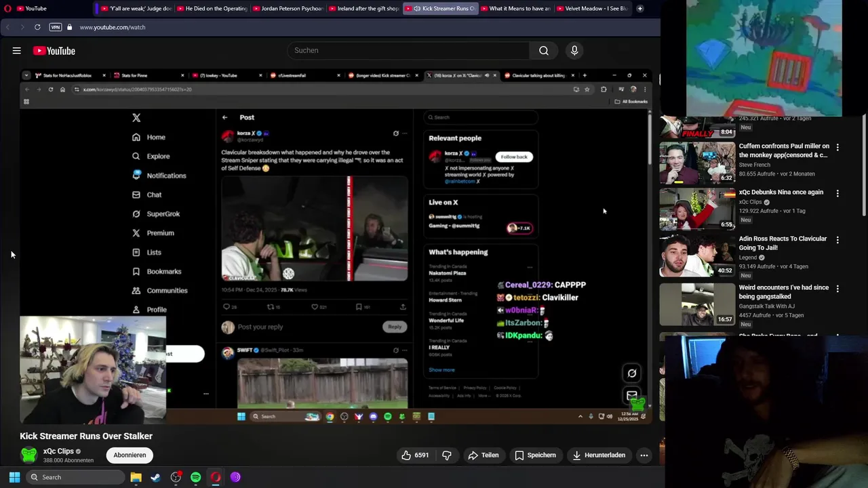
Task: Click the YouTube search magnifier button
Action: 544,50
